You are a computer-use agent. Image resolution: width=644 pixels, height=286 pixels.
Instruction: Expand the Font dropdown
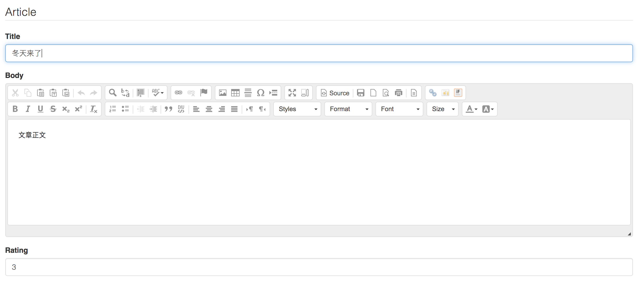pos(399,109)
